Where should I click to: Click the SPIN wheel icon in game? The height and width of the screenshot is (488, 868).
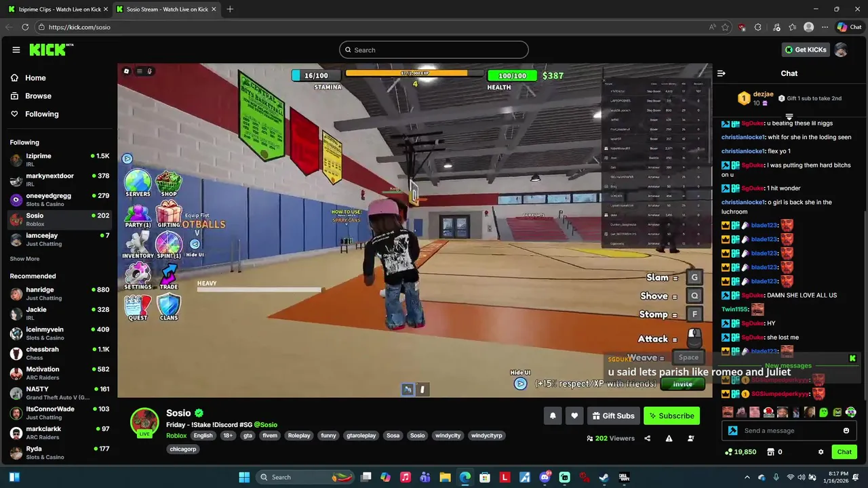click(x=169, y=245)
